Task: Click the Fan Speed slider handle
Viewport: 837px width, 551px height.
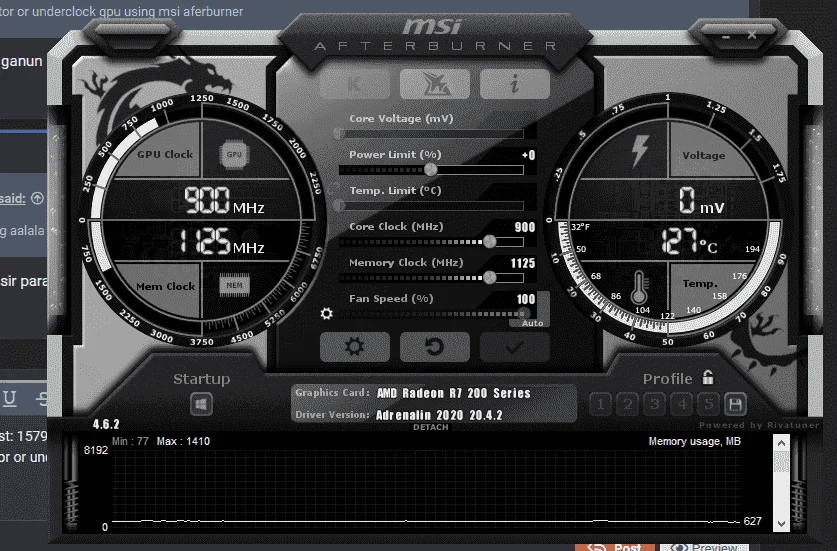Action: (524, 313)
